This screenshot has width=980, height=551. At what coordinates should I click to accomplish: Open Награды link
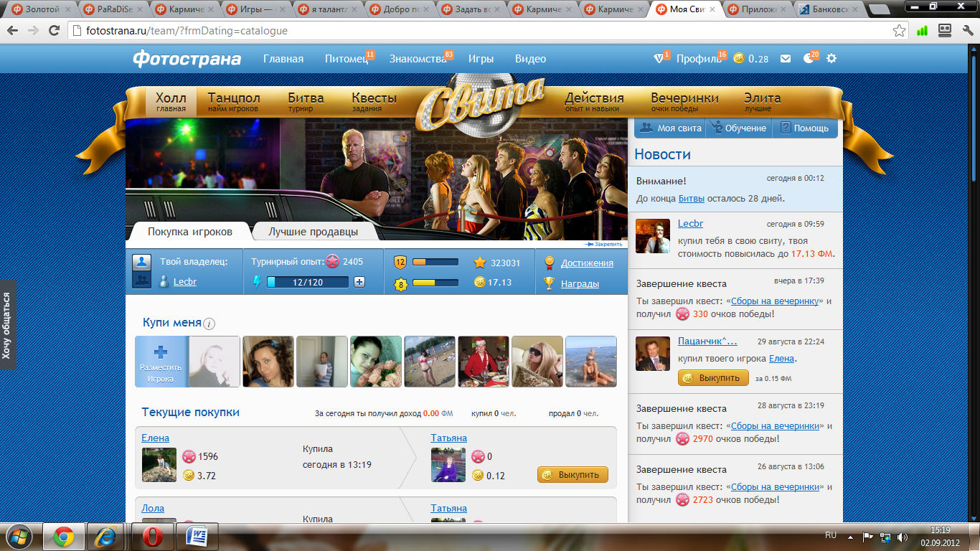(580, 283)
